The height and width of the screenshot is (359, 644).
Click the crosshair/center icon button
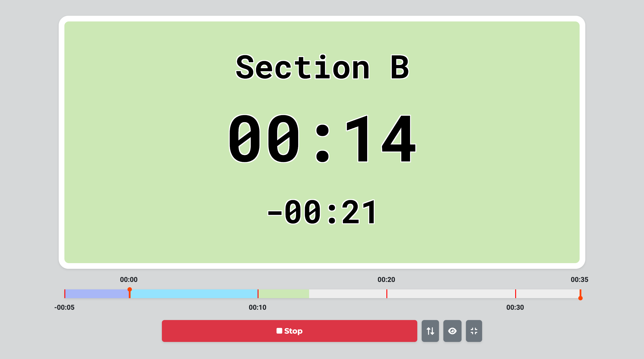(x=473, y=331)
